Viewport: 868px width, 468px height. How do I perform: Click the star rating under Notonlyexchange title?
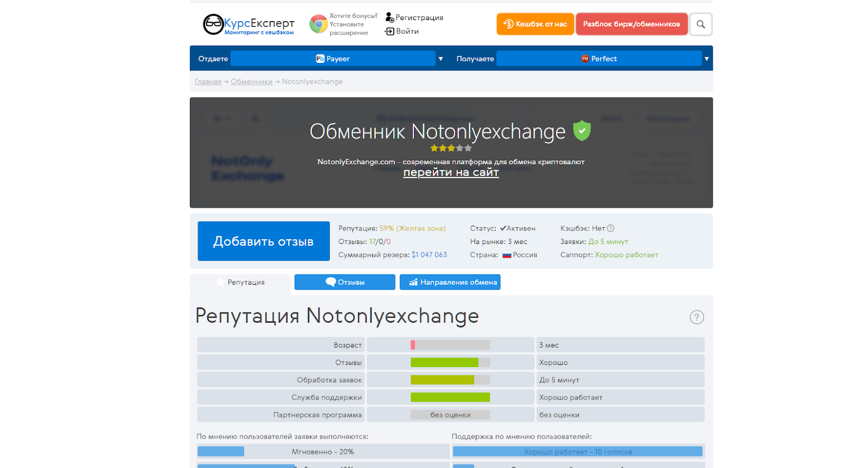pos(451,148)
